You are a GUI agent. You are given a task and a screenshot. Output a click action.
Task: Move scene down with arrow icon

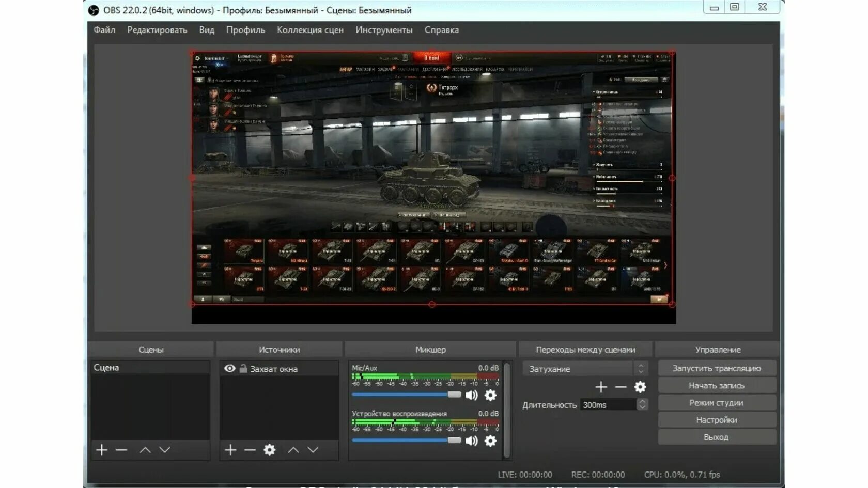[165, 450]
